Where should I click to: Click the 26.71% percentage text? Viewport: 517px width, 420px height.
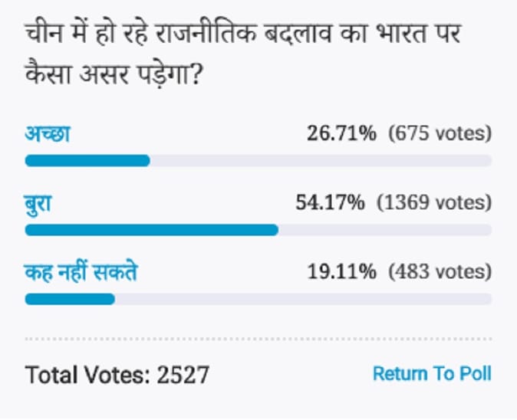[x=341, y=133]
